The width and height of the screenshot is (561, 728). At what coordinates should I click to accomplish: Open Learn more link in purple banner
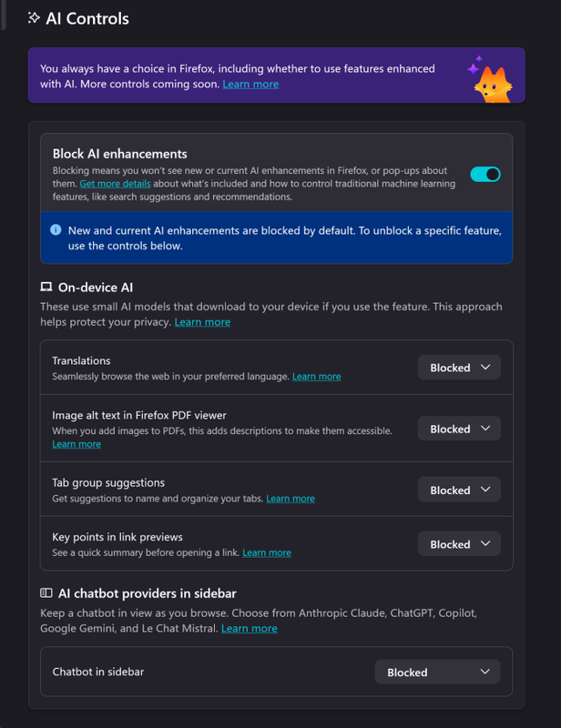click(250, 85)
